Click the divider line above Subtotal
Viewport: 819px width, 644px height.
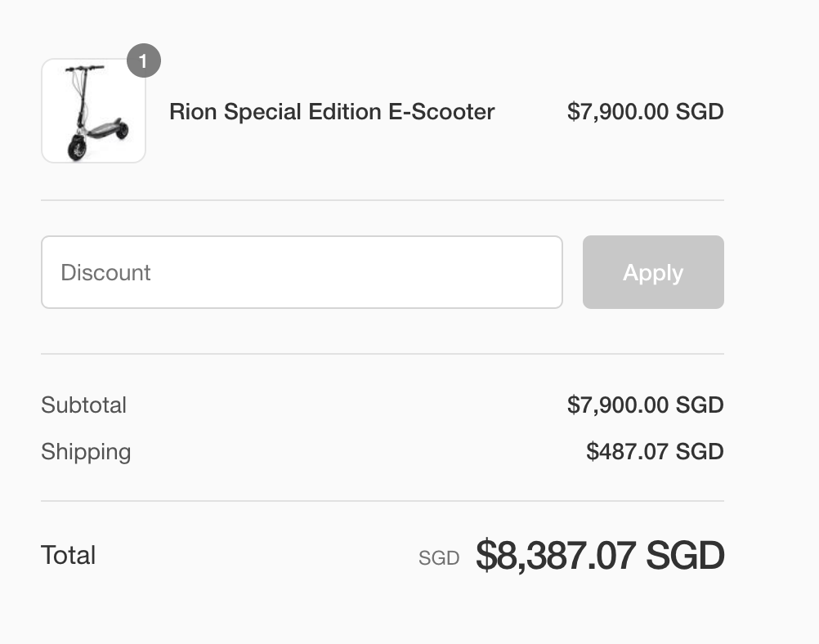383,354
